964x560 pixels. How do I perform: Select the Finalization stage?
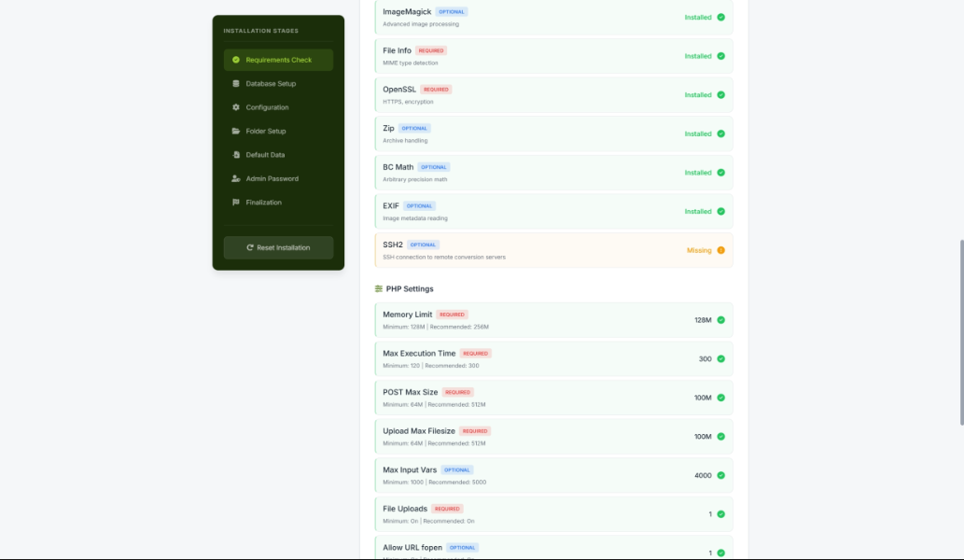point(263,203)
